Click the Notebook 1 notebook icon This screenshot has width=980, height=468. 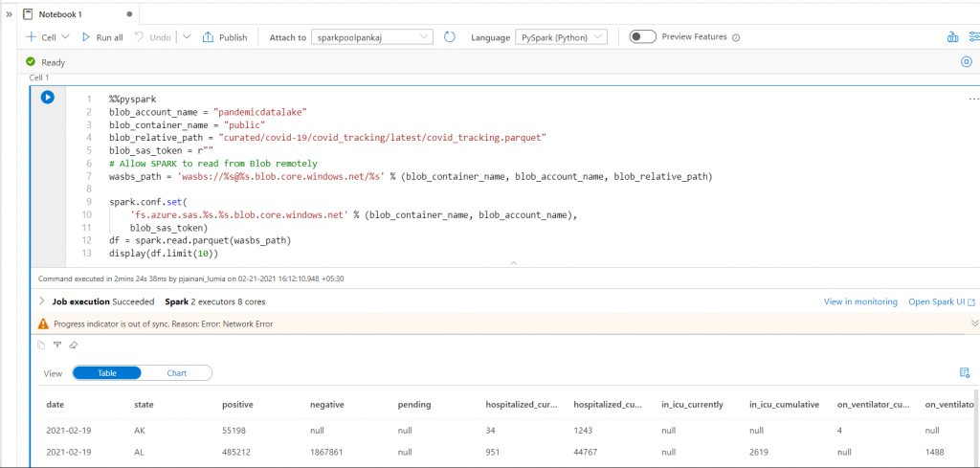coord(28,13)
